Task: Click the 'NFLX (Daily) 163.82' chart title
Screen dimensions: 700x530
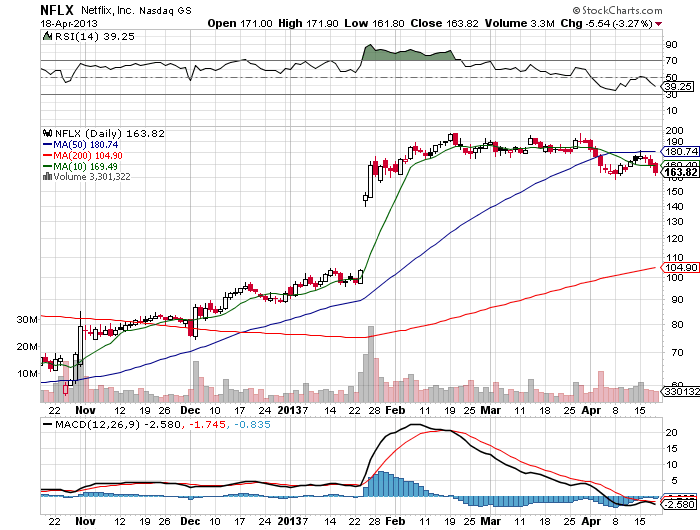Action: [109, 133]
